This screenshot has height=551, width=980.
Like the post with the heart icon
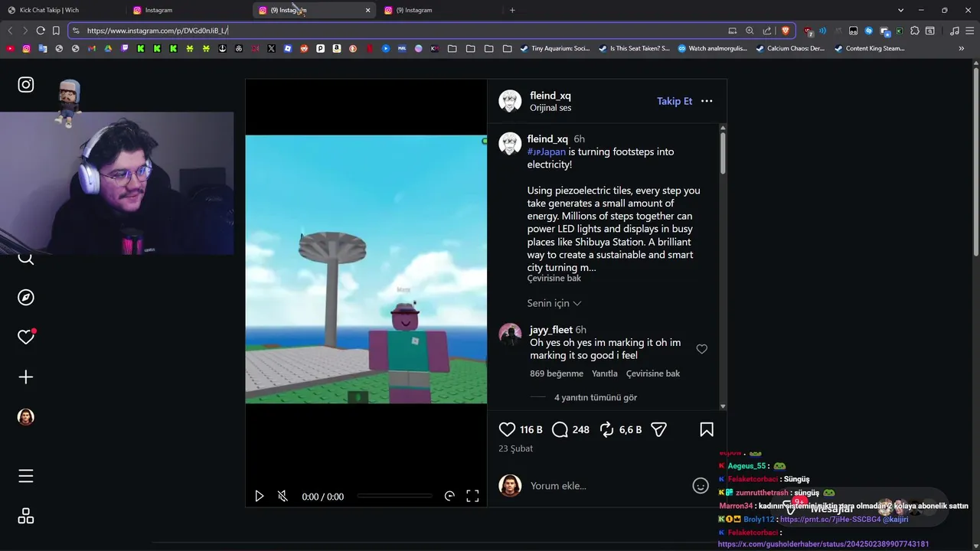tap(507, 430)
